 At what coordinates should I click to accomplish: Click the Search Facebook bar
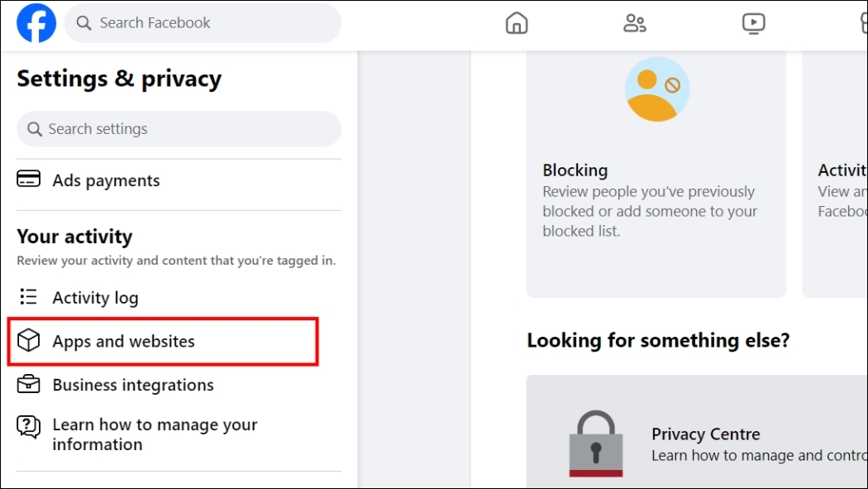coord(203,23)
